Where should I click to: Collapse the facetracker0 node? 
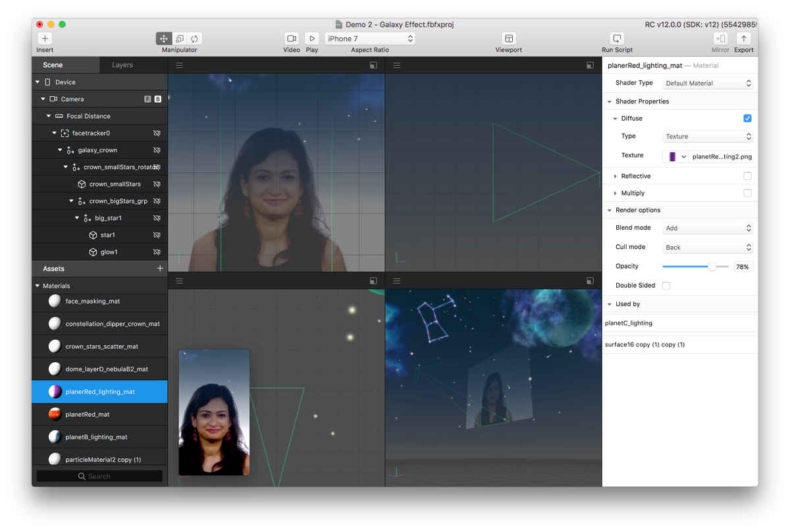coord(55,133)
